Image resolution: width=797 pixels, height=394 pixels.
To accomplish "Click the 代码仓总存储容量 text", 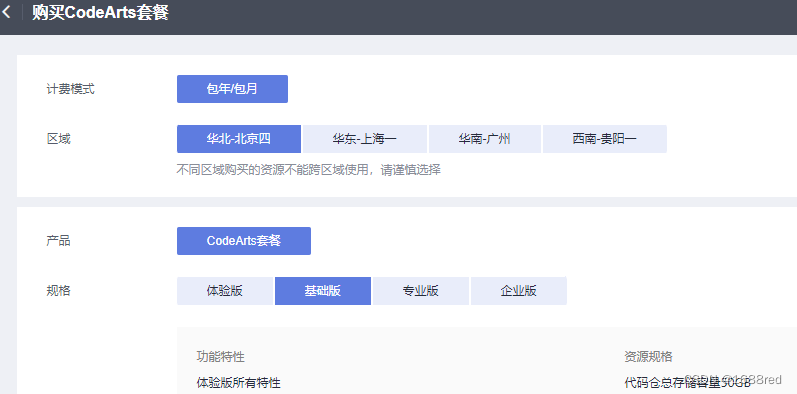I will pos(687,383).
